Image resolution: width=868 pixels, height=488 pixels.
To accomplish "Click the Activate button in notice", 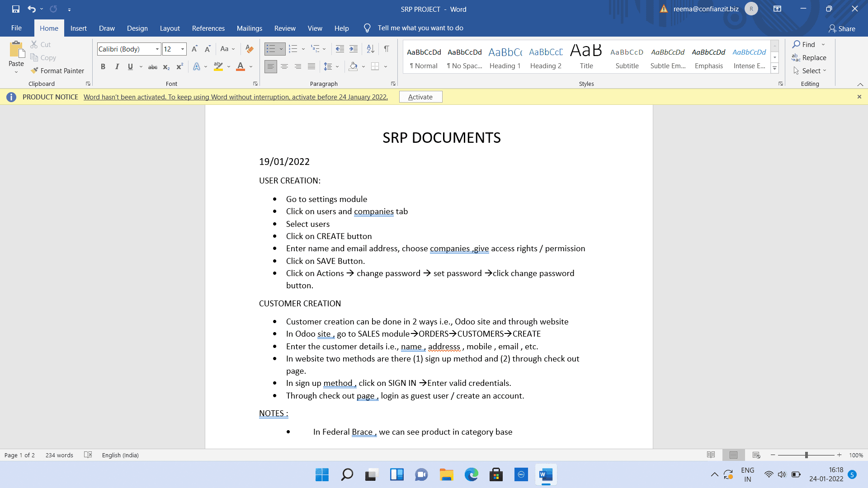I will (x=420, y=97).
